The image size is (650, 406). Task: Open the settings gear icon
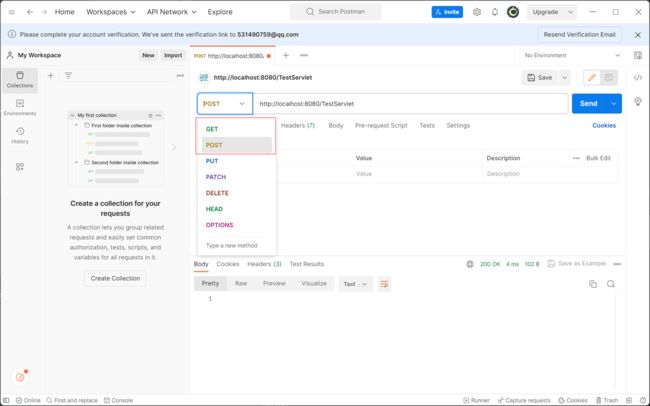pos(477,12)
